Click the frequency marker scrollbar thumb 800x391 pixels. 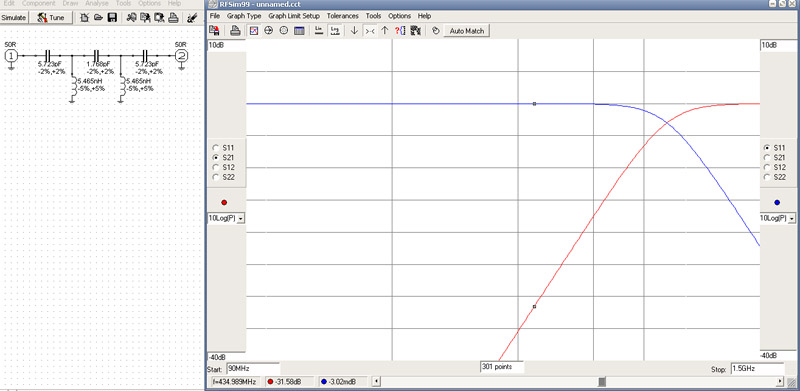(603, 381)
